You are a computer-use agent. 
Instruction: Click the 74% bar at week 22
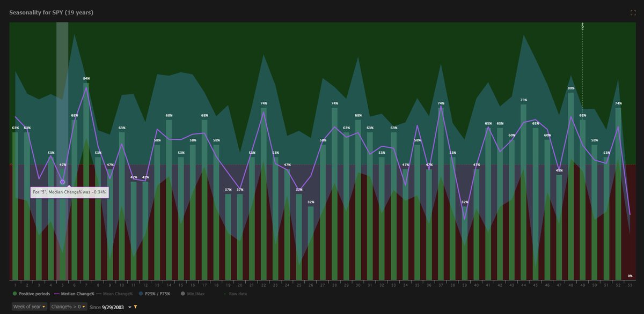[264, 193]
